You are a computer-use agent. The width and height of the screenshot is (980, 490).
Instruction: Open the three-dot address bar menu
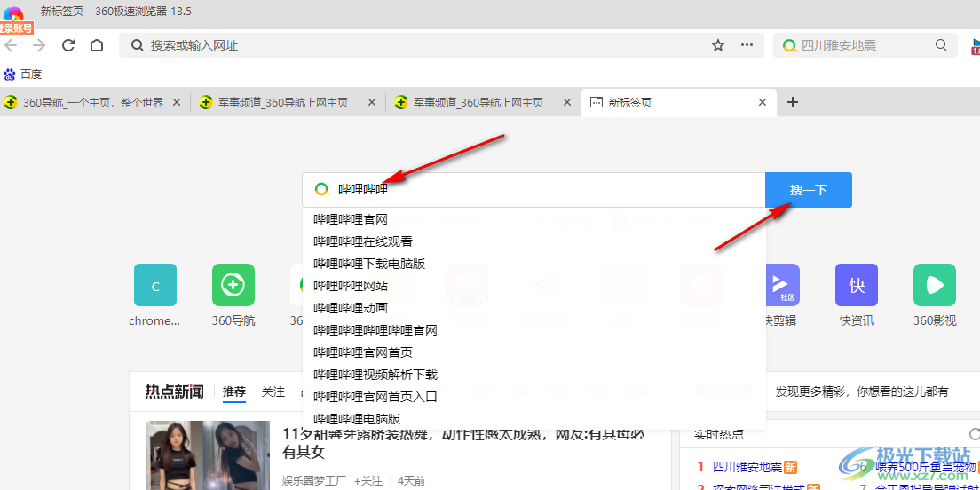747,45
